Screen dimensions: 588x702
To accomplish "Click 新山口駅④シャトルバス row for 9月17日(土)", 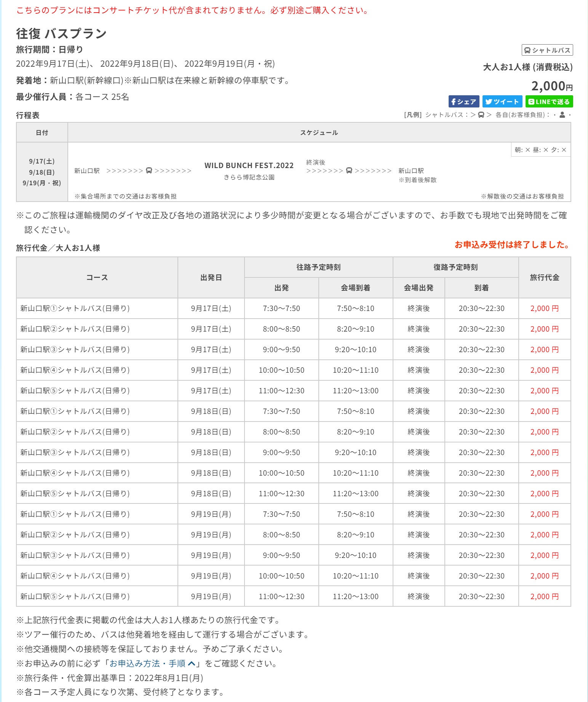I will (x=294, y=370).
